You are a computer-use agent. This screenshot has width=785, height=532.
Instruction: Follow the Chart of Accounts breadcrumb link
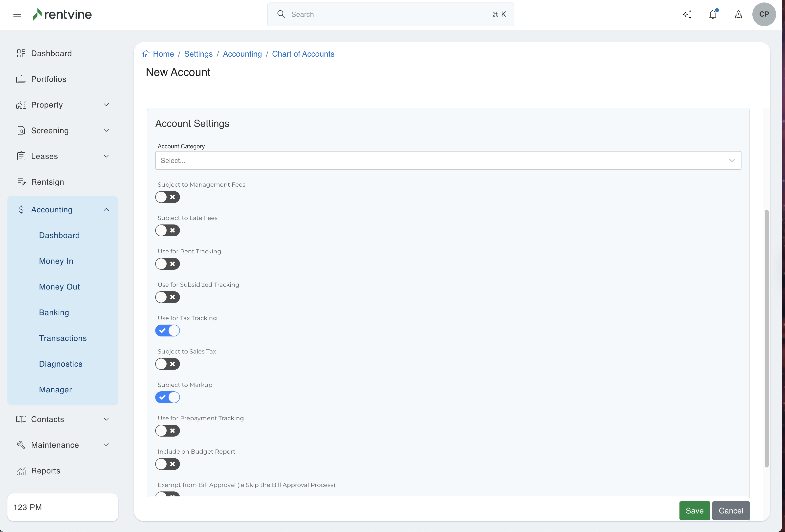[x=303, y=54]
